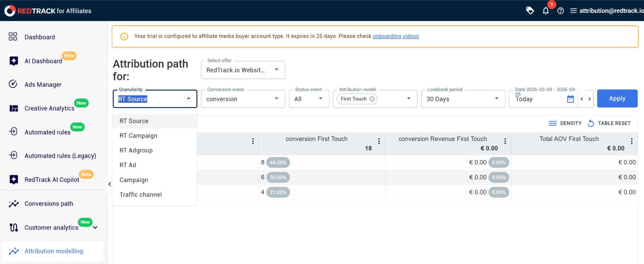Click the Ads Manager gauge icon

(13, 84)
